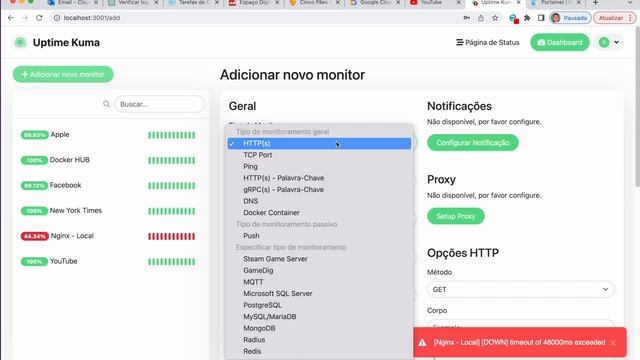This screenshot has height=360, width=640.
Task: Click the Pausada profile chip
Action: 570,18
